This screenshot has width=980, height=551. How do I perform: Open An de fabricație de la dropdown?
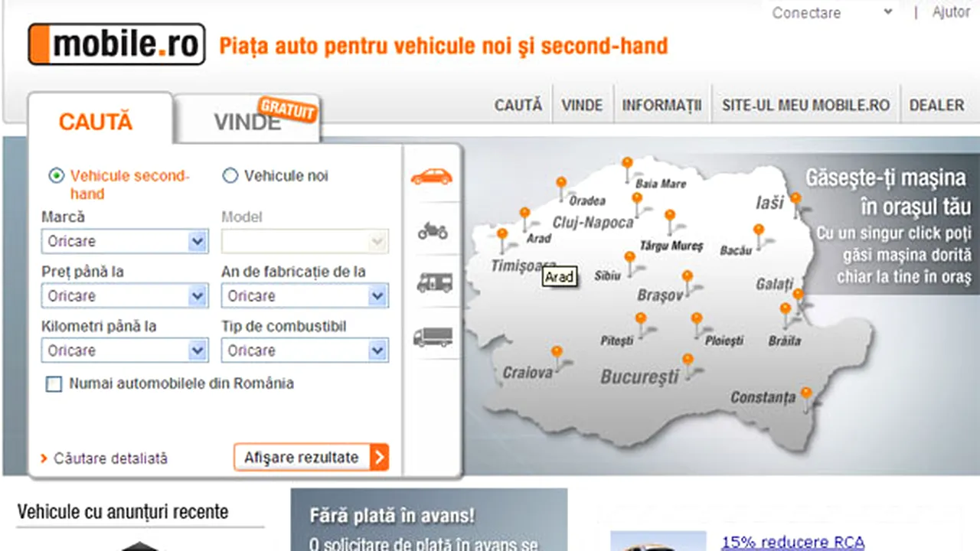(x=305, y=296)
